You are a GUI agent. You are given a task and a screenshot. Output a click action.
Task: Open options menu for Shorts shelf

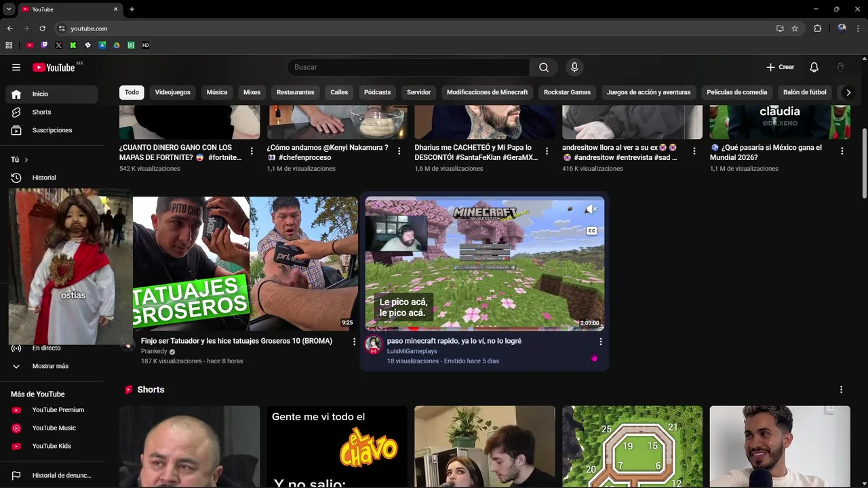click(x=841, y=390)
